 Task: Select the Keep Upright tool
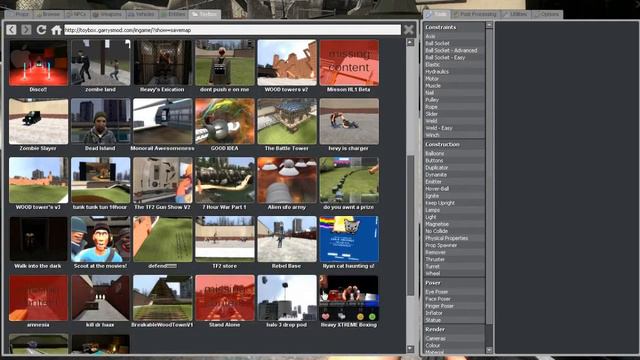[454, 203]
